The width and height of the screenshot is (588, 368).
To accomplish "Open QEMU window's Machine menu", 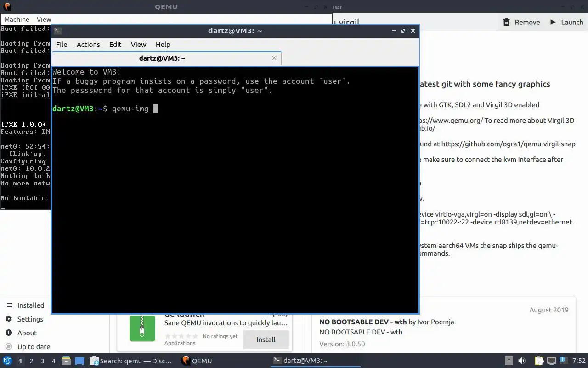I will pos(17,19).
